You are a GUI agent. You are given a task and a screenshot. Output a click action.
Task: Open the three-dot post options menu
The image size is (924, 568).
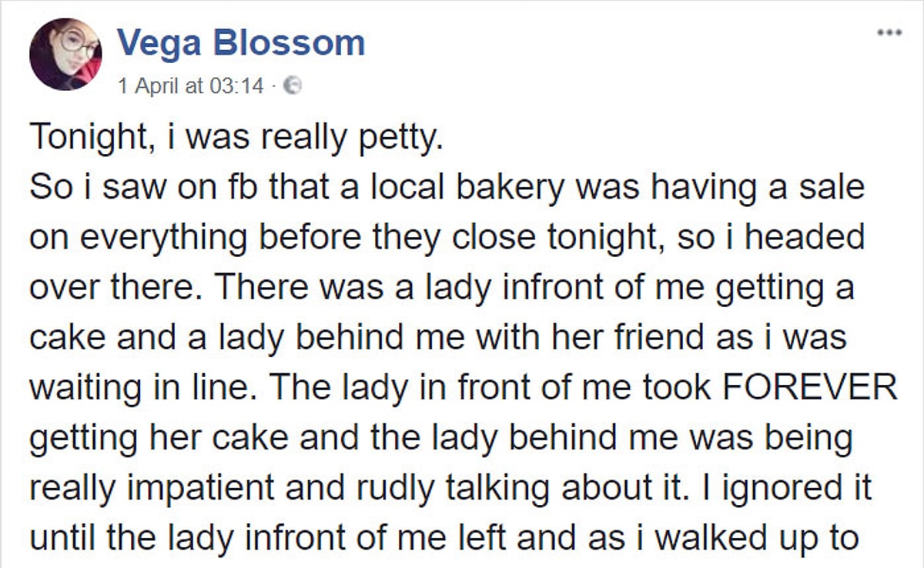click(892, 34)
